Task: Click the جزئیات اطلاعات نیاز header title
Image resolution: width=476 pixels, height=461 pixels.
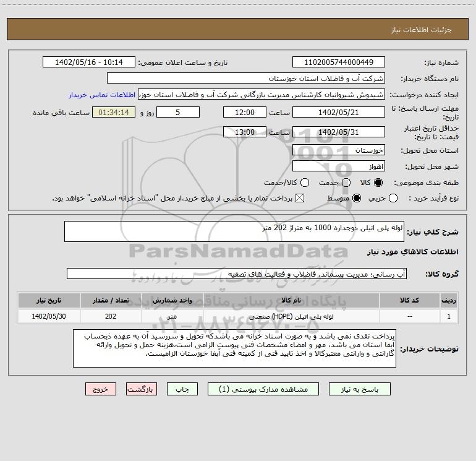Action: [x=422, y=30]
